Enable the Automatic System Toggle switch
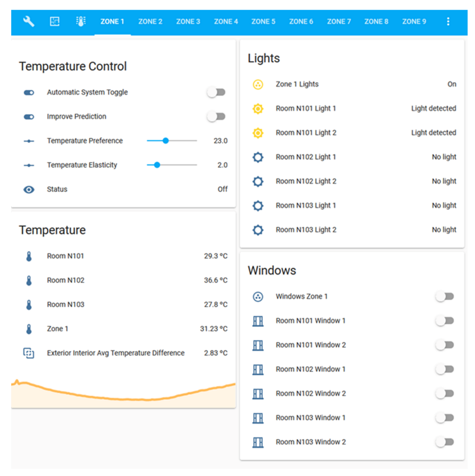The height and width of the screenshot is (476, 475). pyautogui.click(x=216, y=92)
